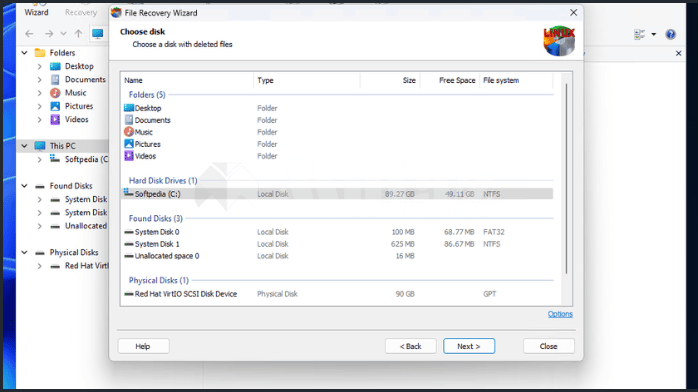Select Found Disks label in sidebar
Image resolution: width=698 pixels, height=392 pixels.
[x=71, y=186]
